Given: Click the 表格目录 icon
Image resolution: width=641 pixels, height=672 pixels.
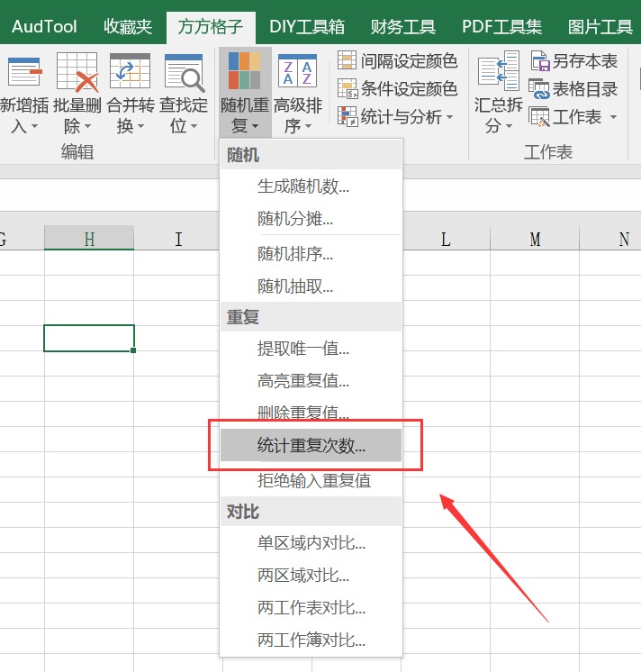Looking at the screenshot, I should pos(539,88).
